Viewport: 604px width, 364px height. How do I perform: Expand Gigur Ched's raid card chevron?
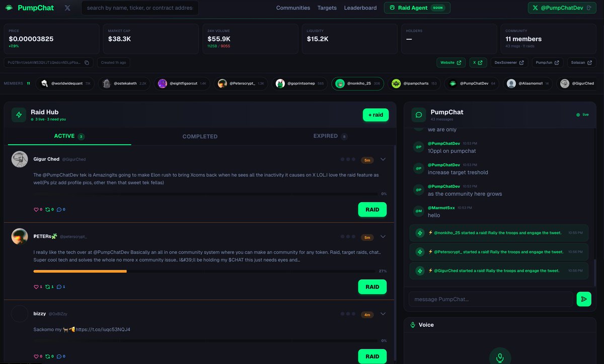click(x=383, y=160)
